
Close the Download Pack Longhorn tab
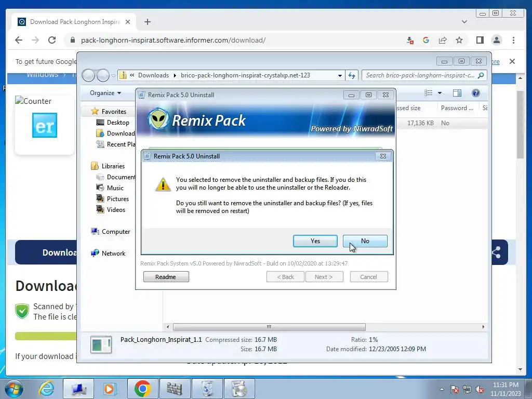coord(128,22)
